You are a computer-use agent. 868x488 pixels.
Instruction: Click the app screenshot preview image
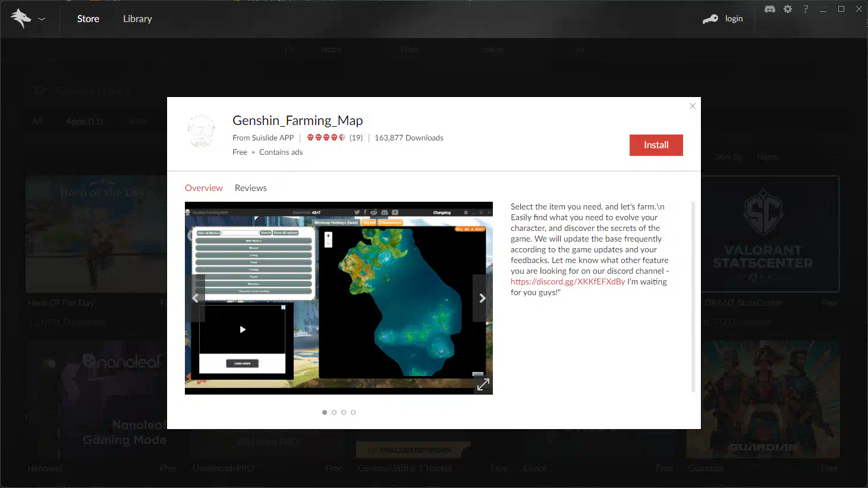pyautogui.click(x=339, y=298)
